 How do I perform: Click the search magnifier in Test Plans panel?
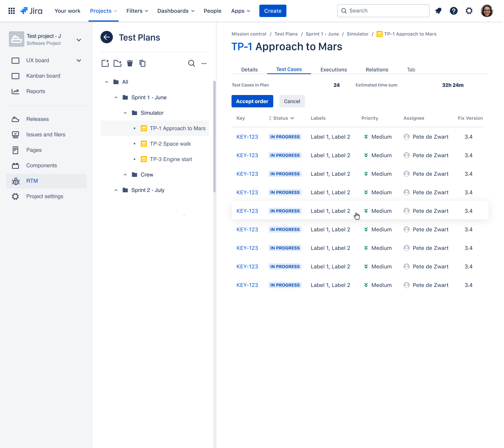pyautogui.click(x=191, y=63)
